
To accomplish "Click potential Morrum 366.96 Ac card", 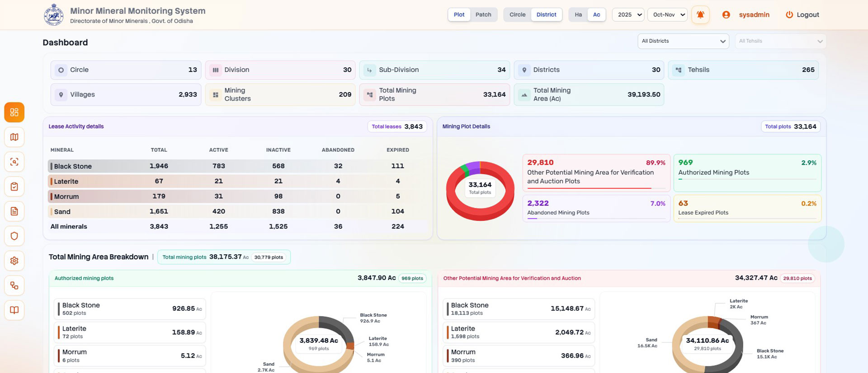I will pyautogui.click(x=519, y=356).
